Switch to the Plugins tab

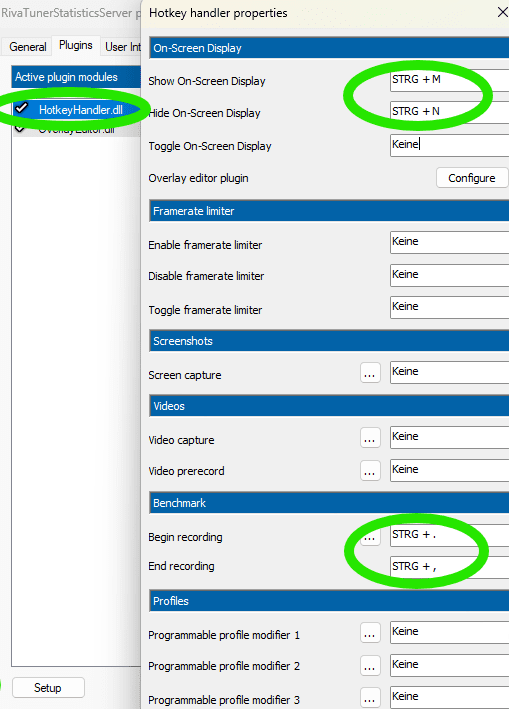(76, 46)
